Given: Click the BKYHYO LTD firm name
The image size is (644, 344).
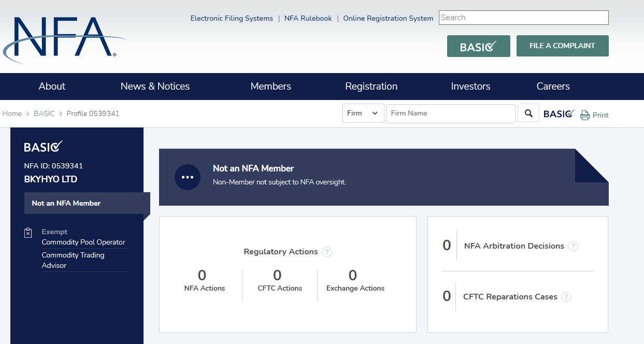Looking at the screenshot, I should [x=51, y=179].
